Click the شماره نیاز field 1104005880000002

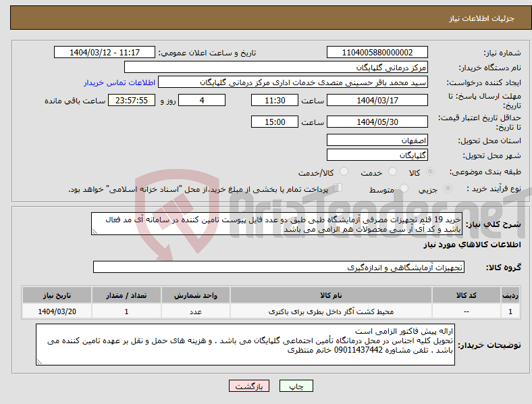(377, 52)
